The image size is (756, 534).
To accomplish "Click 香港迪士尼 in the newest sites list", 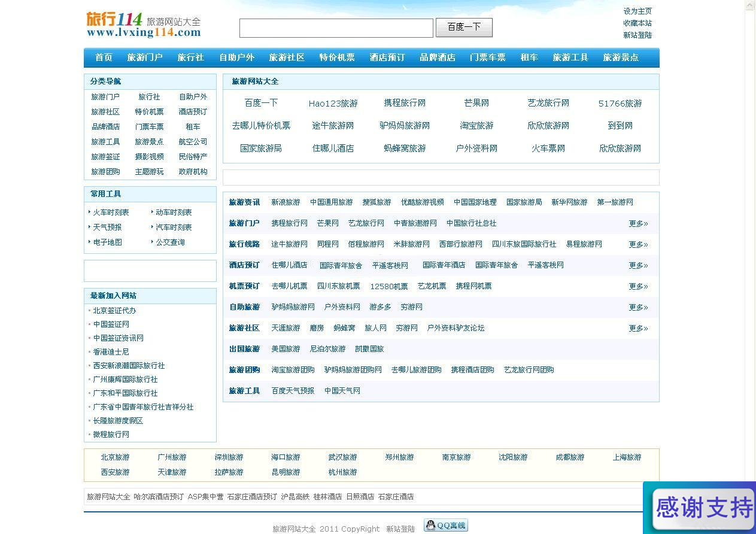I will tap(111, 352).
